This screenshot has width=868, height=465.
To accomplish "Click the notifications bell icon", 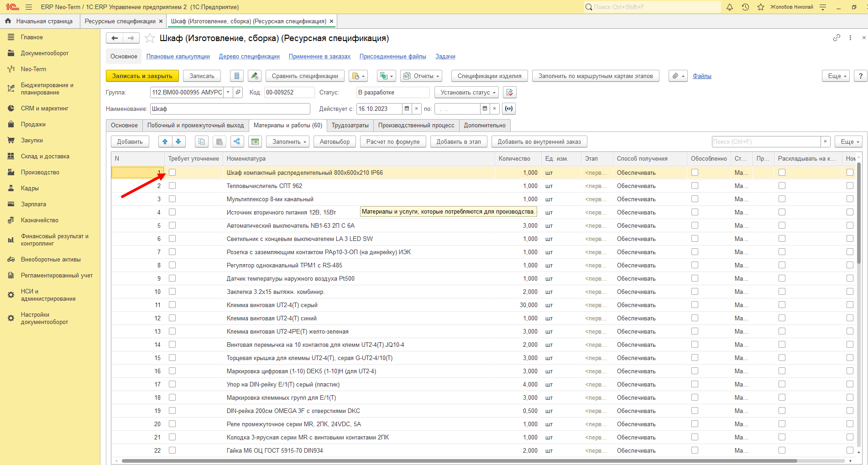I will pos(730,7).
